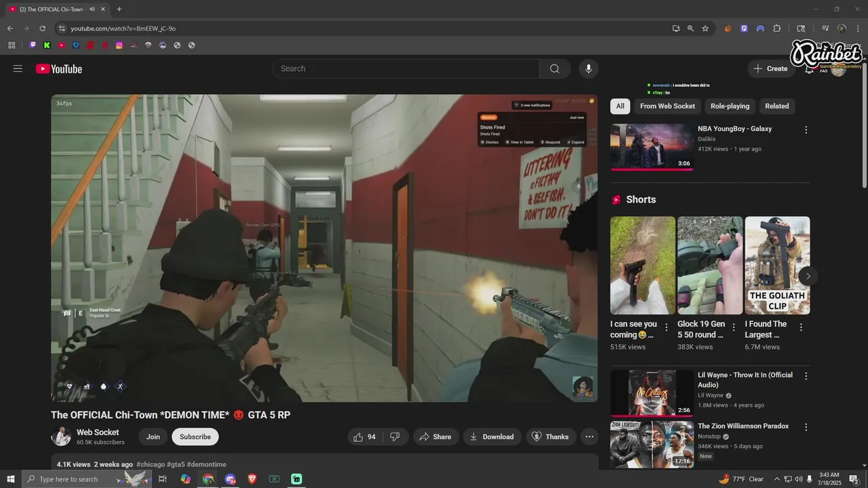Open the YouTube hamburger guide menu
The height and width of the screenshot is (488, 868).
pos(18,68)
